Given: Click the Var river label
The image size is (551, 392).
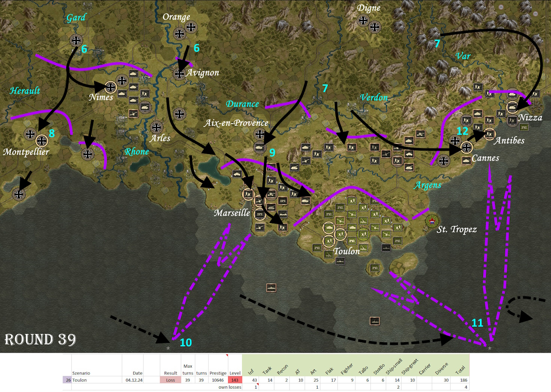Looking at the screenshot, I should (x=463, y=56).
